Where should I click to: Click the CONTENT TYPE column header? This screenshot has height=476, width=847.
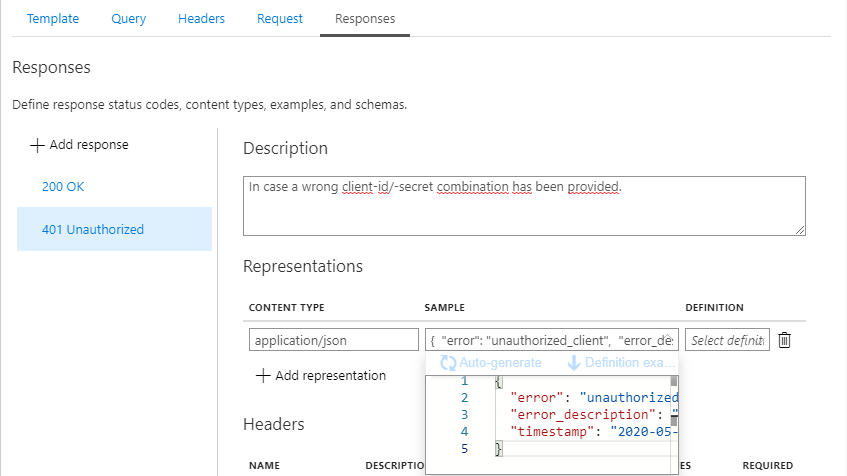point(286,307)
